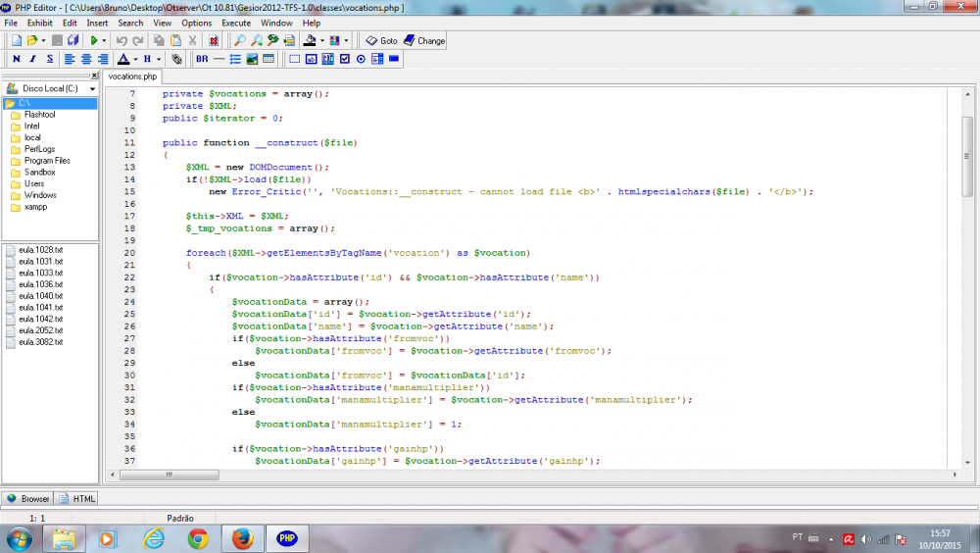Insert a hyperlink with chain icon

click(x=176, y=59)
